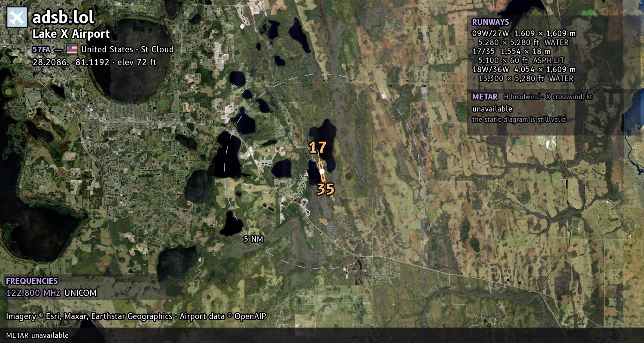Click the adsb.lol airplane logo icon

(x=17, y=18)
